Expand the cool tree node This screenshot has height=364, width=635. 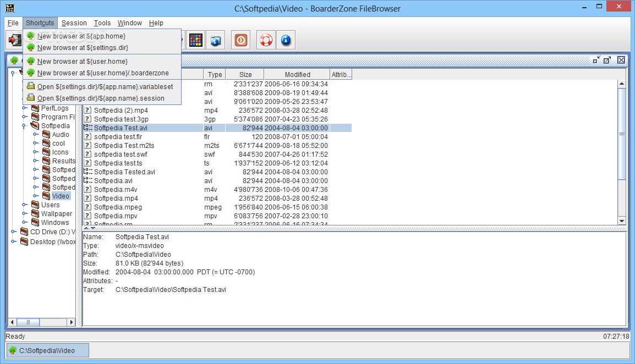point(35,144)
